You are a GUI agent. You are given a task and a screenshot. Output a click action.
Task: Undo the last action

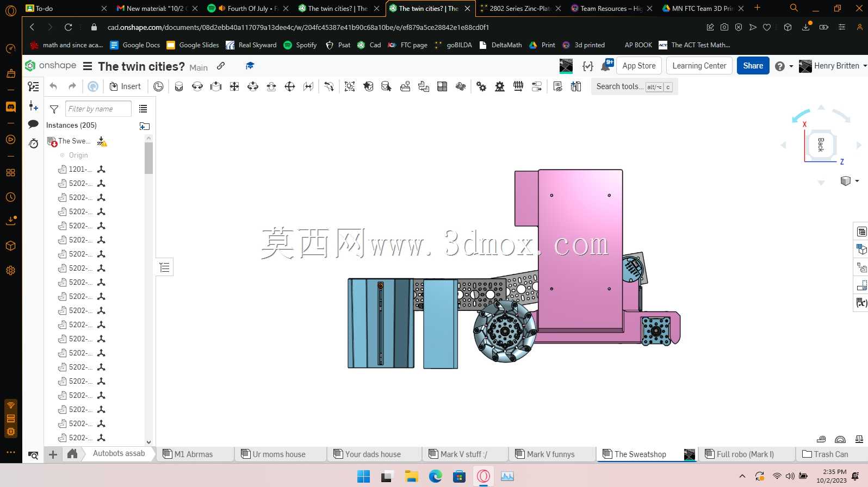click(53, 86)
